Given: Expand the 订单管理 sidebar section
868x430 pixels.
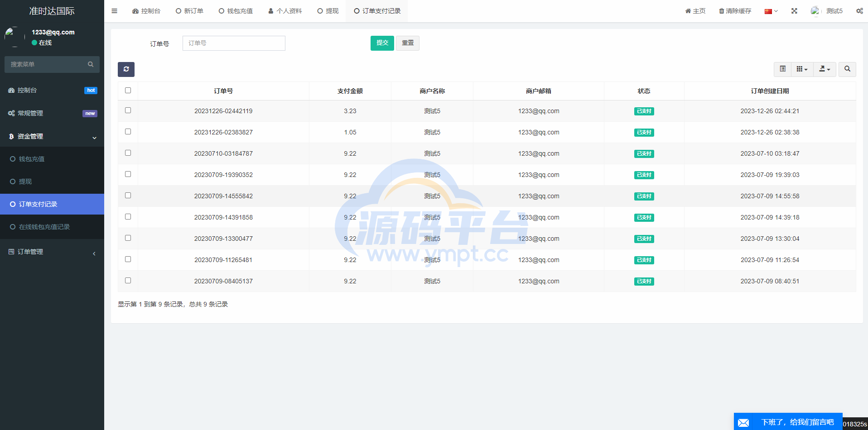Looking at the screenshot, I should [x=52, y=252].
